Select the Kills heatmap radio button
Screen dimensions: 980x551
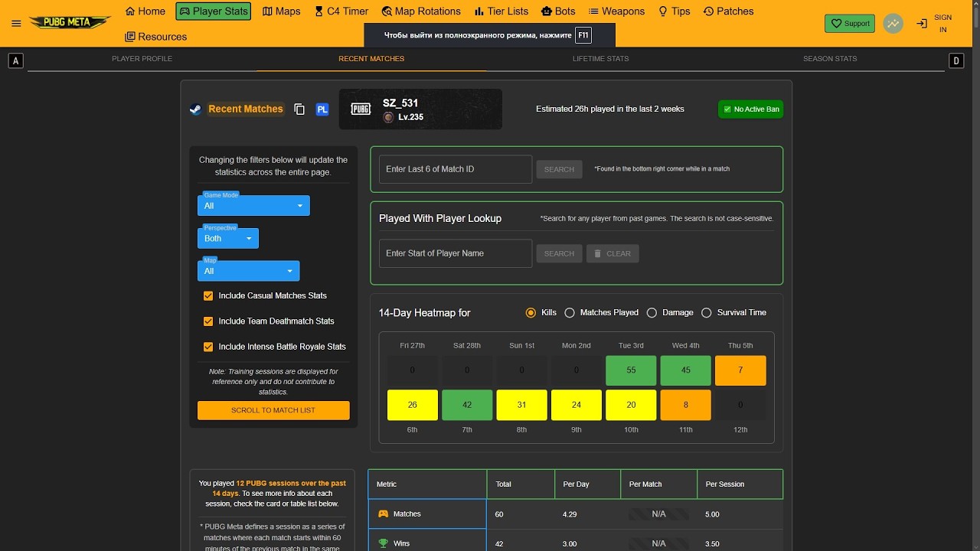(531, 312)
